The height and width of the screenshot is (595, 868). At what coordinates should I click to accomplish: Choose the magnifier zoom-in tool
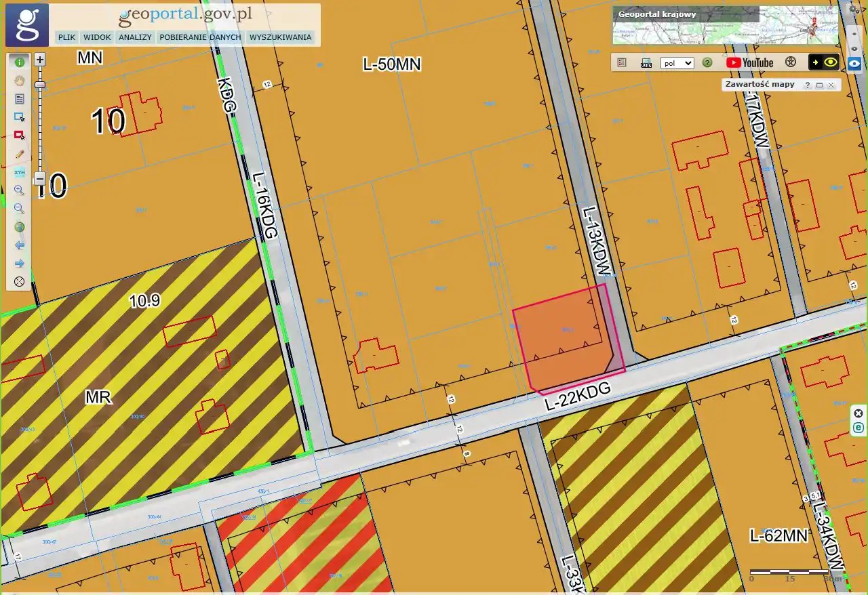(x=19, y=190)
